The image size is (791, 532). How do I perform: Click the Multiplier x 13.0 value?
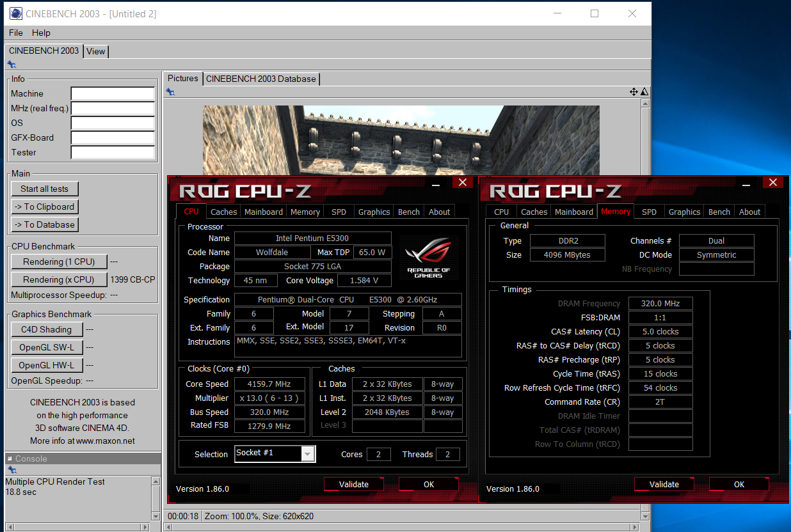(x=269, y=398)
